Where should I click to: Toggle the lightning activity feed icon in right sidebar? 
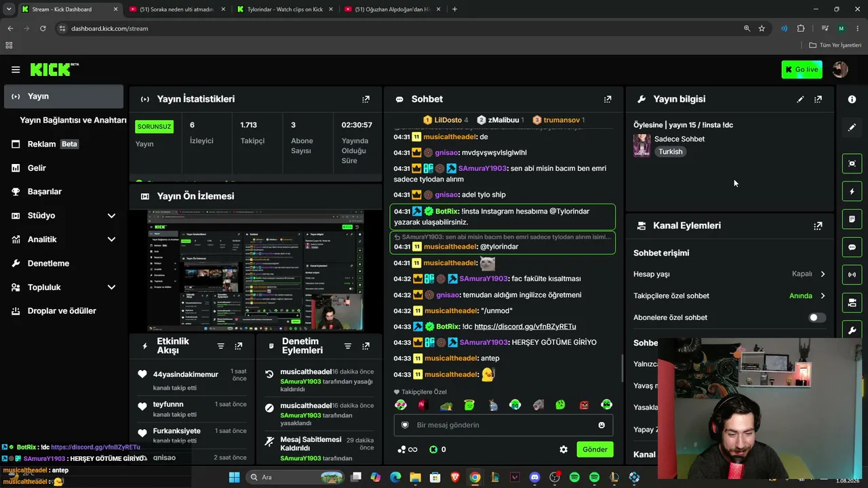pos(852,192)
